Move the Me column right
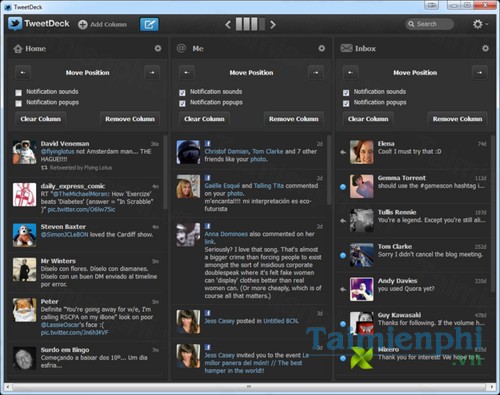The image size is (500, 395). (x=316, y=73)
